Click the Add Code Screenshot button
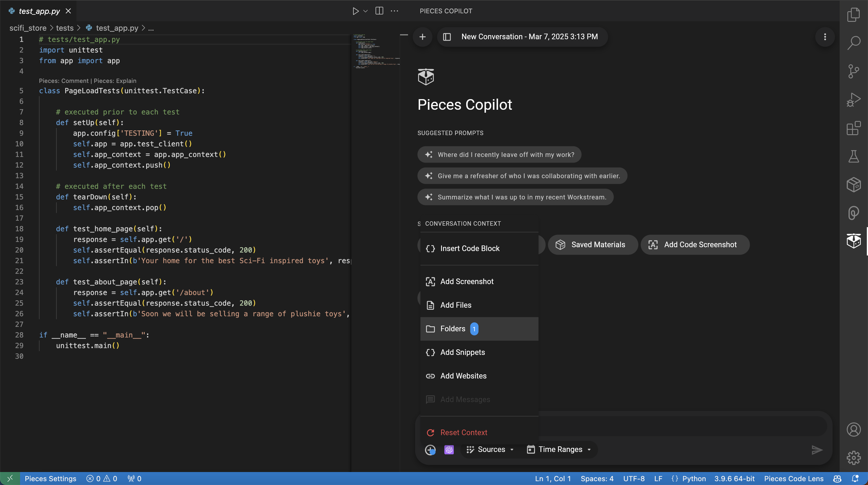The width and height of the screenshot is (868, 485). coord(695,245)
